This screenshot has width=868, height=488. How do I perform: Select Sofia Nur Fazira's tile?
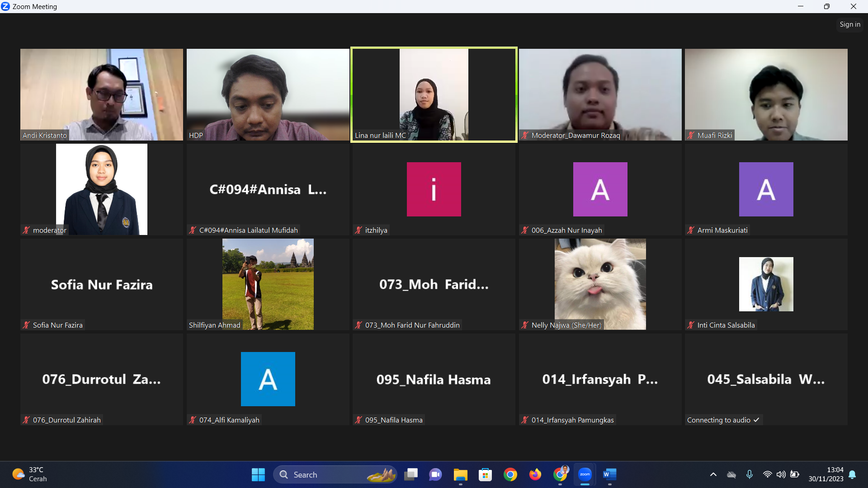[102, 284]
